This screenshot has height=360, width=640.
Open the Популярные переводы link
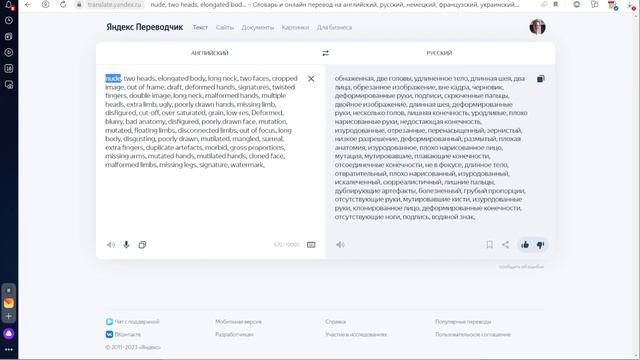(463, 322)
